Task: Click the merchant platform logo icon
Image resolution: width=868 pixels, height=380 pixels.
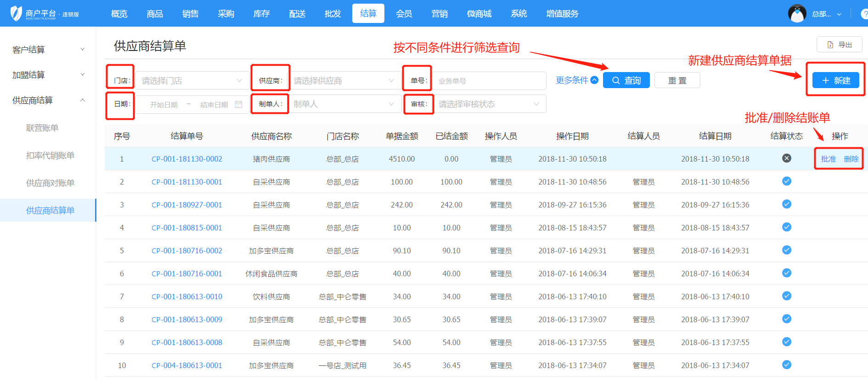Action: click(16, 13)
